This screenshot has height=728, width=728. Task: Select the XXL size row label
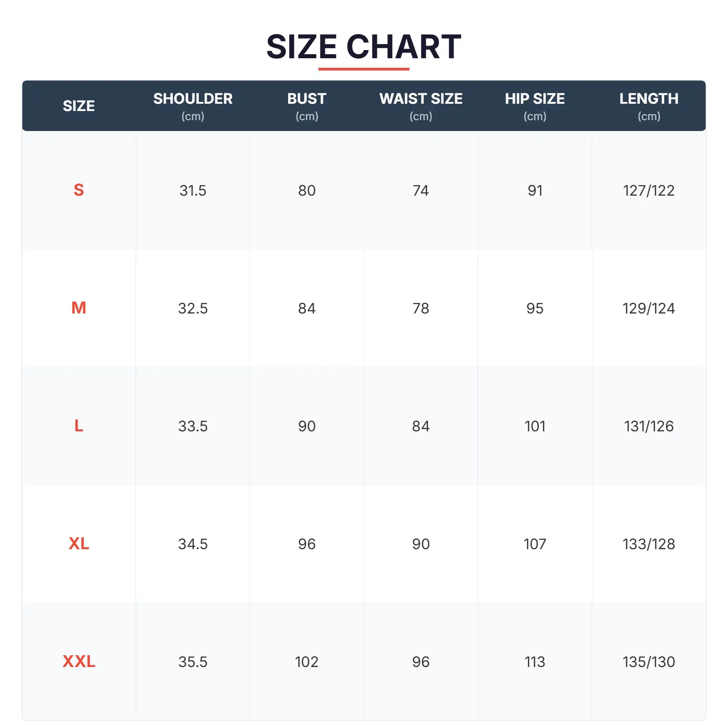click(x=79, y=662)
